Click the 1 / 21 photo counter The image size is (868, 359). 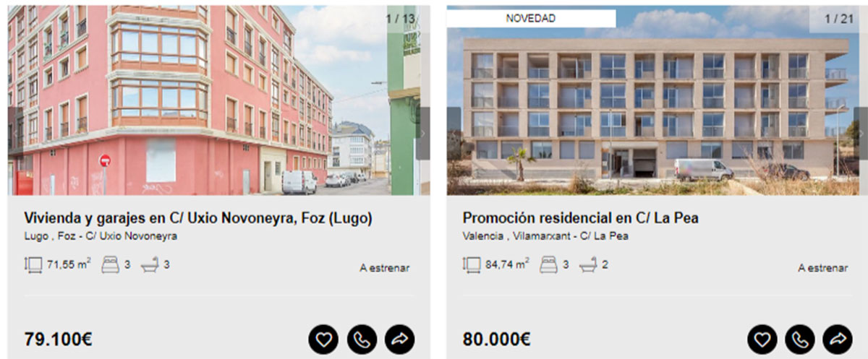(x=839, y=19)
